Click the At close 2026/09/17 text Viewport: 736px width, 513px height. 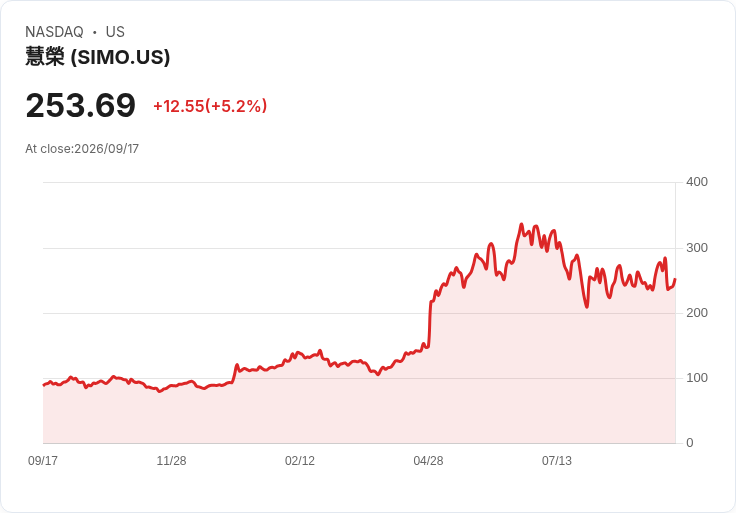82,149
